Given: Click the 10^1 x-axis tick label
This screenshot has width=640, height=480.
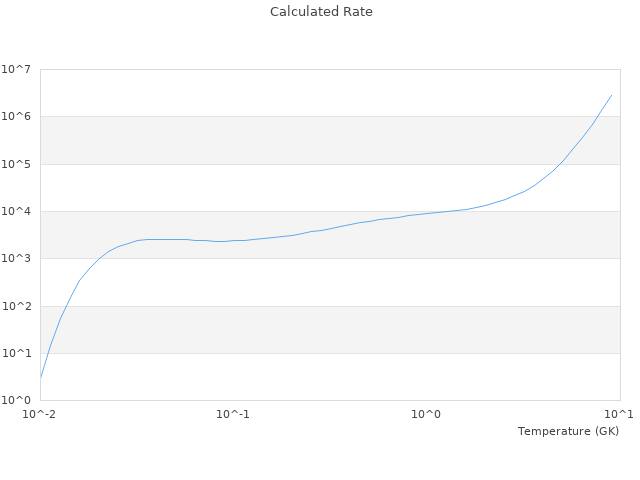Looking at the screenshot, I should 619,414.
